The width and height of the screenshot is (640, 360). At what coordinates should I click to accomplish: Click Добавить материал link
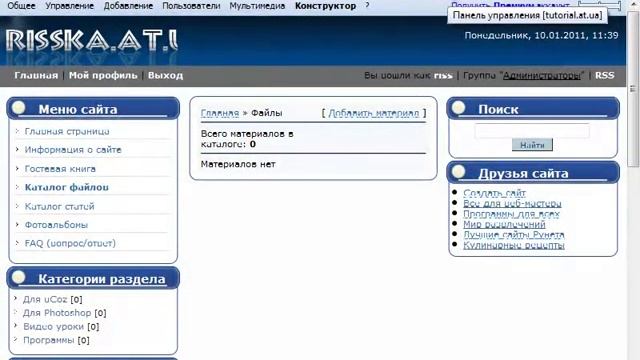coord(374,113)
